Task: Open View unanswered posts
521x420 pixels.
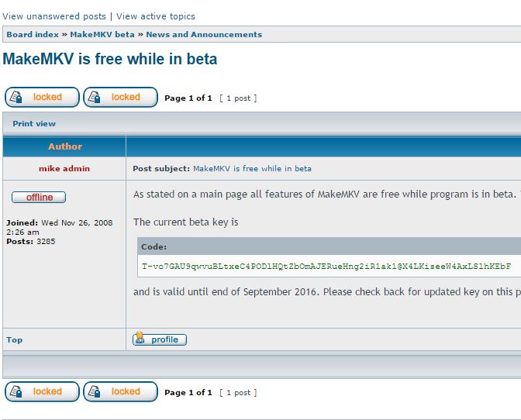Action: point(54,16)
